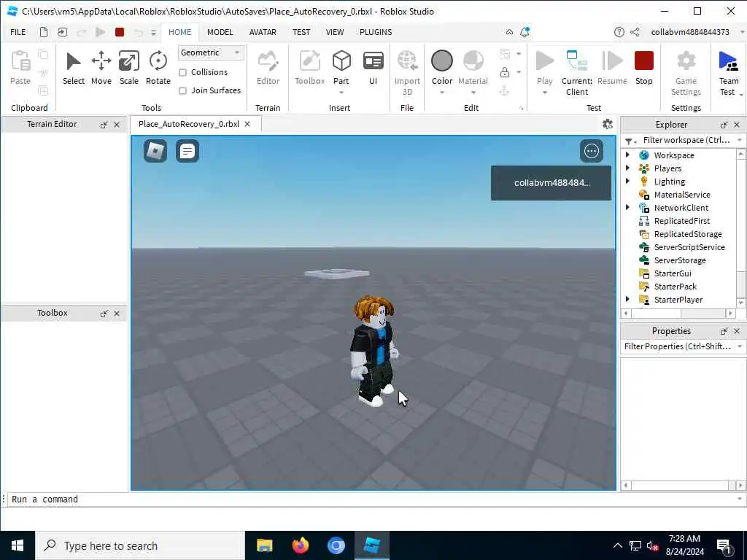Open the Terrain Editor icon
Image resolution: width=747 pixels, height=560 pixels.
[x=268, y=61]
